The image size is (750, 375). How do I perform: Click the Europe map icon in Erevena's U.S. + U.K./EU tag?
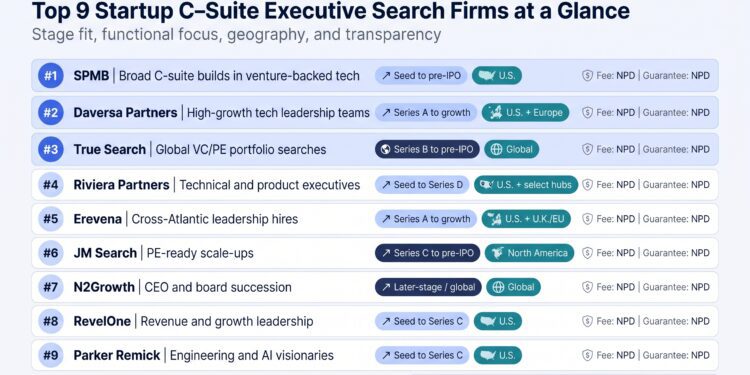point(495,219)
